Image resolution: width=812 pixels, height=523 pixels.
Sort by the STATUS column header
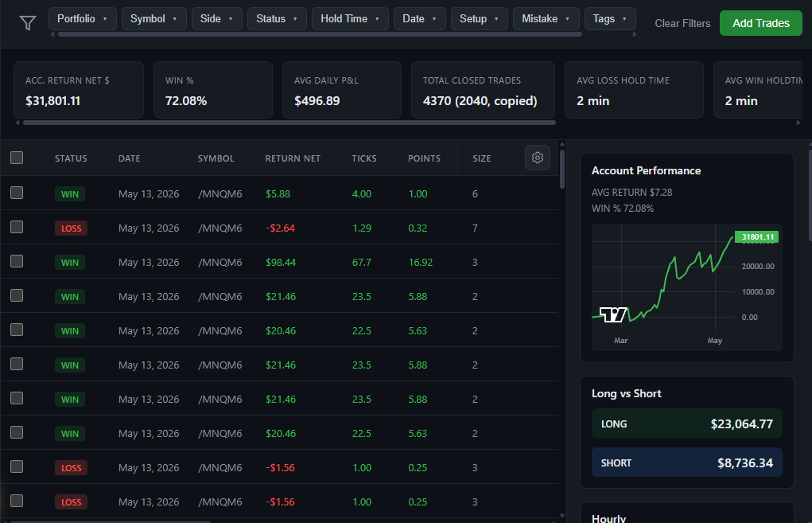71,158
